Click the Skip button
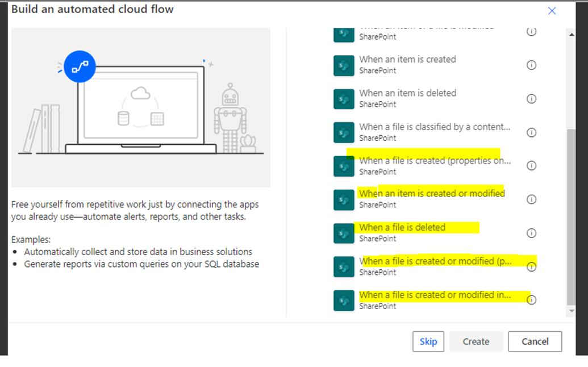Image resolution: width=588 pixels, height=367 pixels. pos(428,341)
